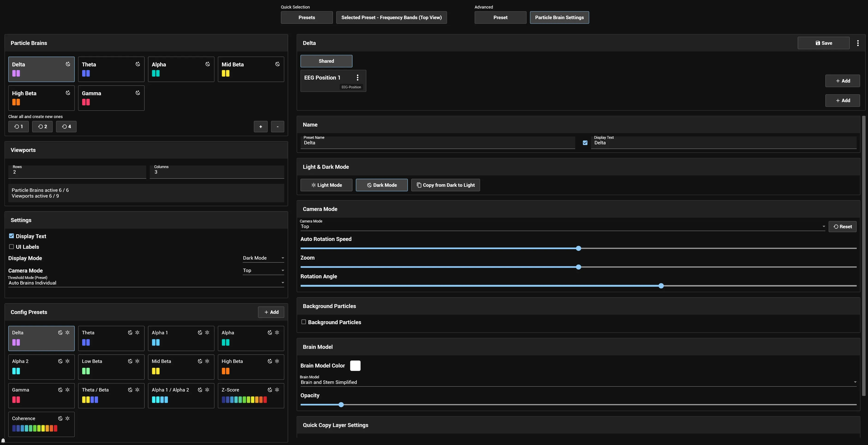868x445 pixels.
Task: Switch to Light Mode
Action: coord(326,185)
